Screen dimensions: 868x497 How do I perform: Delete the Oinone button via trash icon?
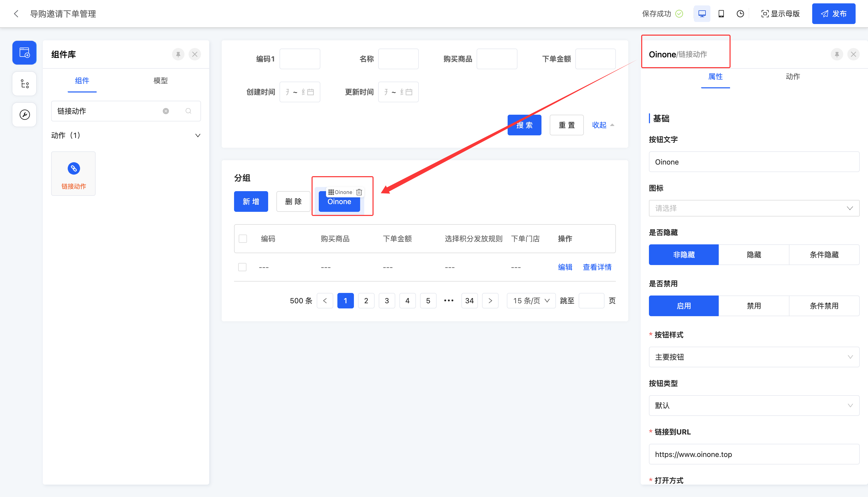pyautogui.click(x=359, y=192)
